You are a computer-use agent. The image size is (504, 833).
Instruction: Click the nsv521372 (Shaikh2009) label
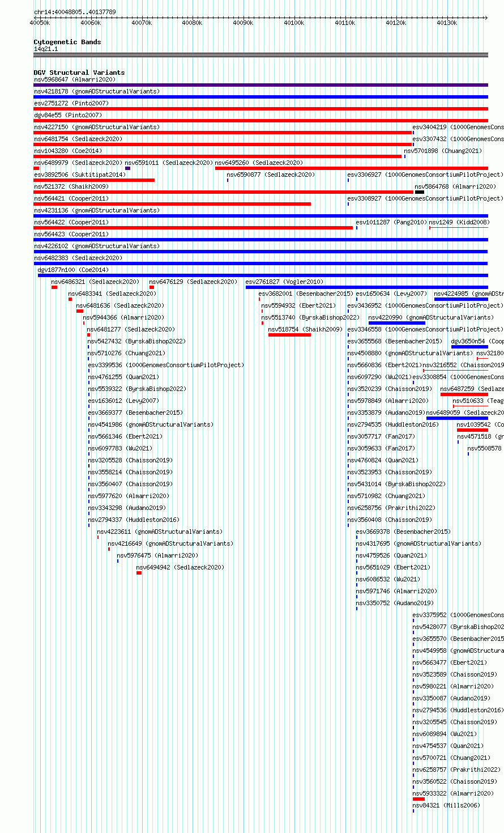point(71,186)
